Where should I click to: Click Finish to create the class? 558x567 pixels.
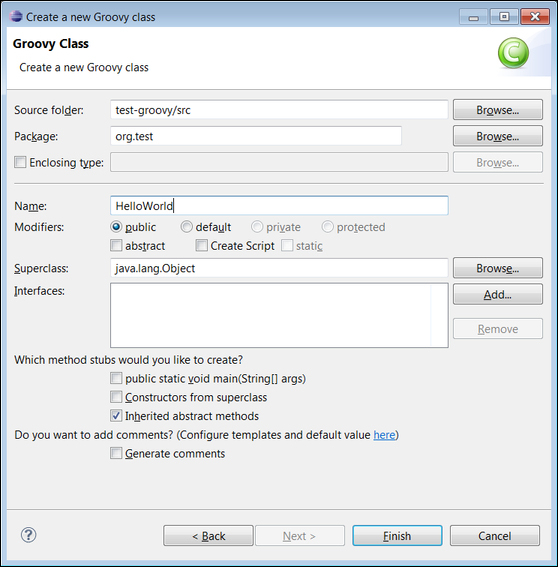pos(397,536)
